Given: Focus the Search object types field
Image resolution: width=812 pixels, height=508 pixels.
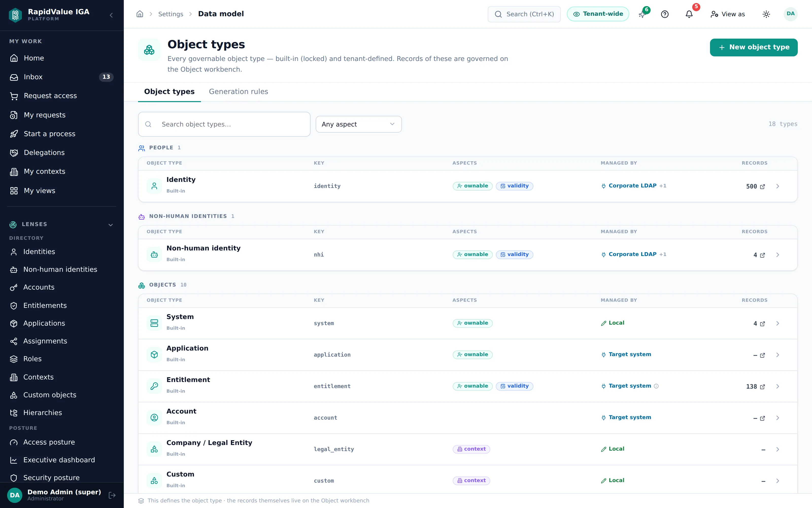Looking at the screenshot, I should (224, 124).
